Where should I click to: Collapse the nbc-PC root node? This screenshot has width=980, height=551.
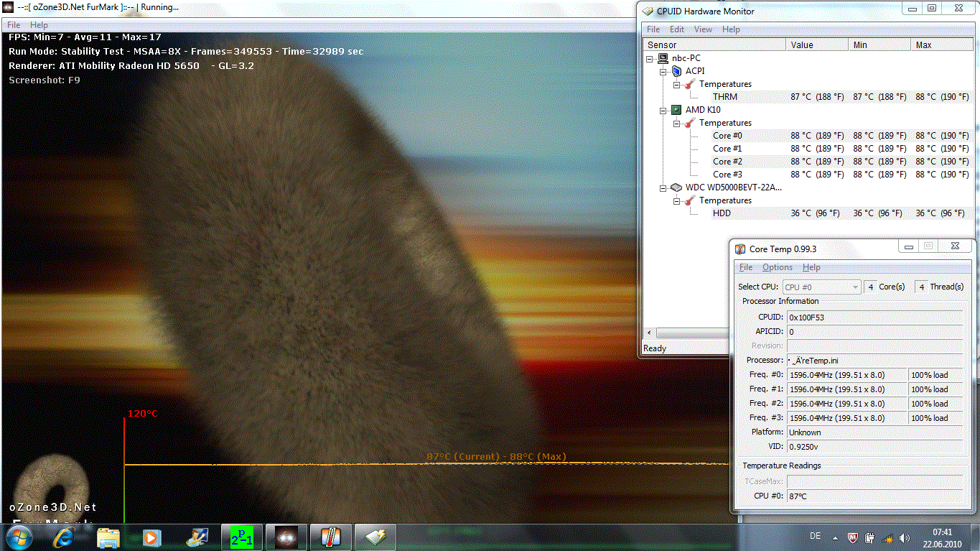[x=650, y=59]
